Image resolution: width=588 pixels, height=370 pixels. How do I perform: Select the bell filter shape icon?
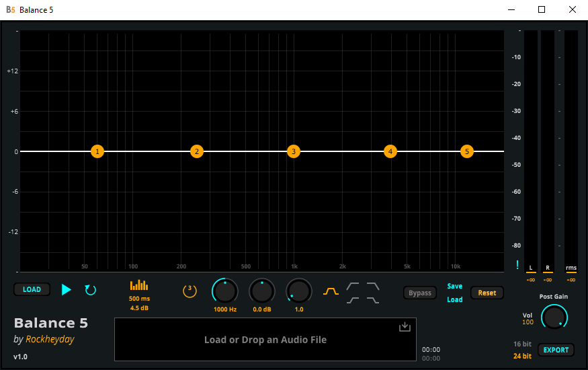pos(331,291)
